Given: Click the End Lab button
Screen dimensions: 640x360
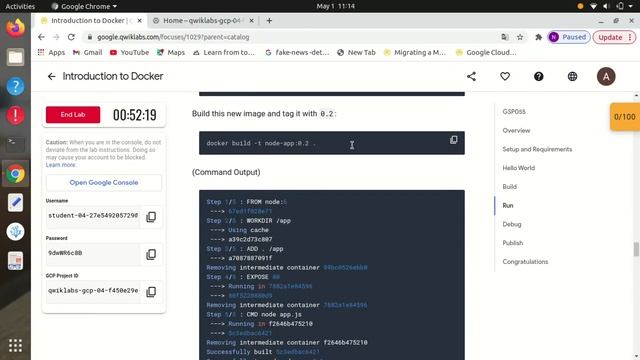Looking at the screenshot, I should [73, 115].
